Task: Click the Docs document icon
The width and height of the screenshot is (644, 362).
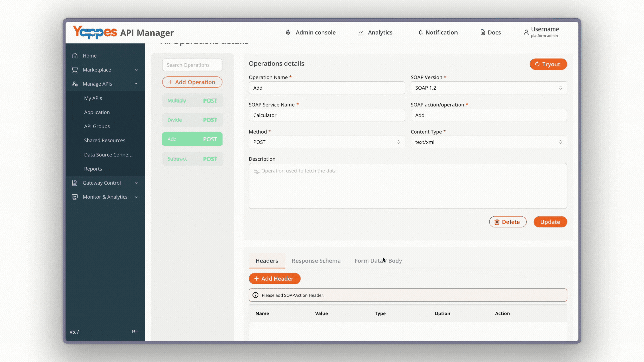Action: 483,32
